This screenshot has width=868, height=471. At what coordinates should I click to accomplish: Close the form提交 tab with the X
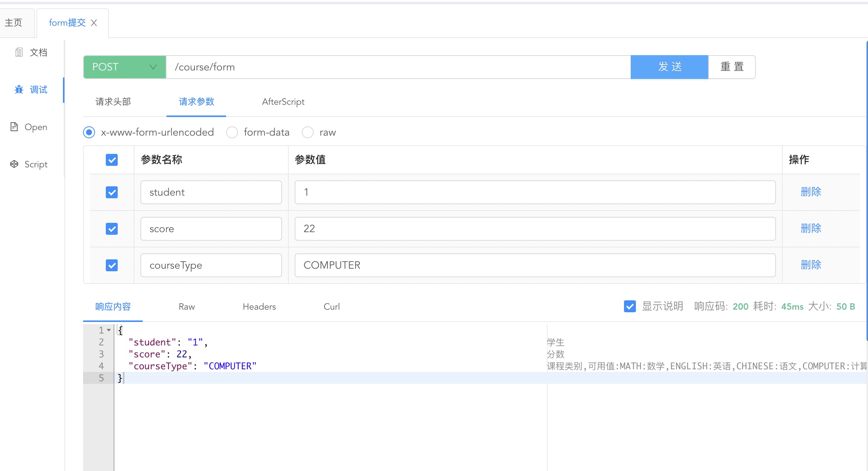94,23
